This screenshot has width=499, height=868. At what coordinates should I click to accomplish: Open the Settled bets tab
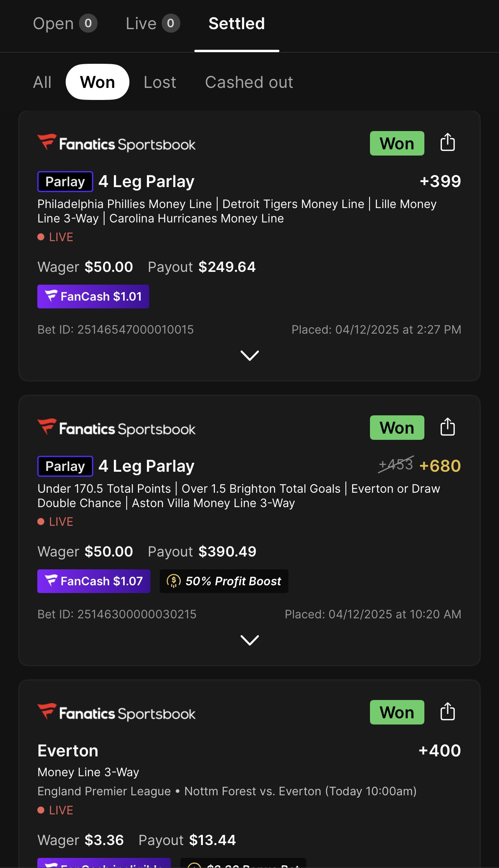tap(236, 24)
